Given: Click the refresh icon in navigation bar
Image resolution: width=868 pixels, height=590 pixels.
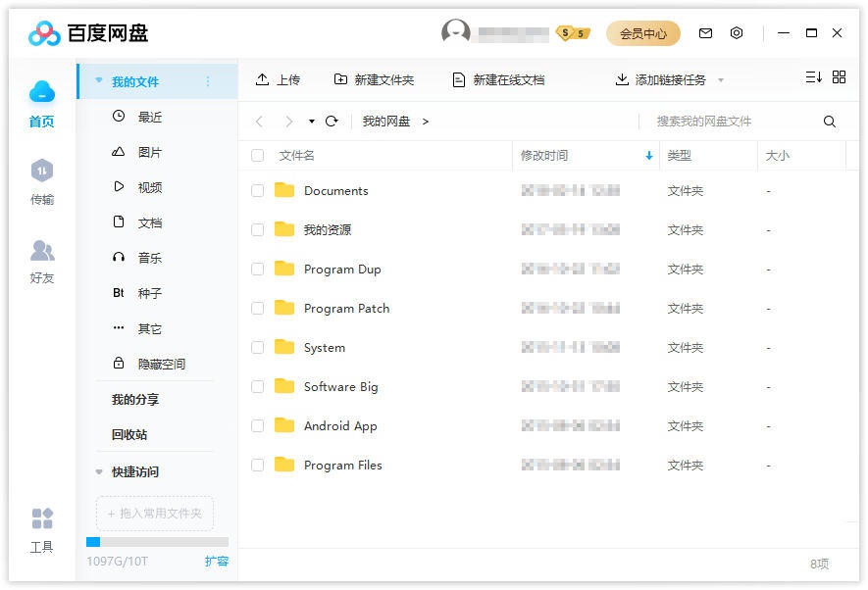Looking at the screenshot, I should click(x=332, y=122).
